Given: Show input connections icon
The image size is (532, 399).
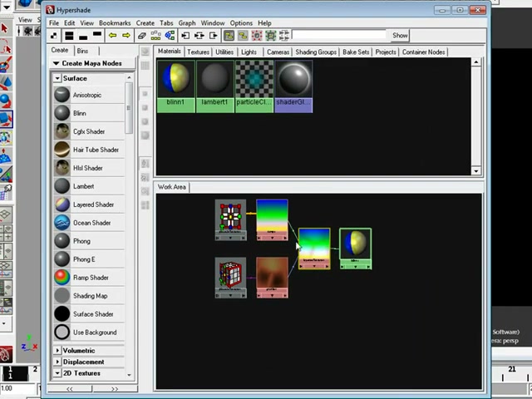Looking at the screenshot, I should click(x=185, y=35).
